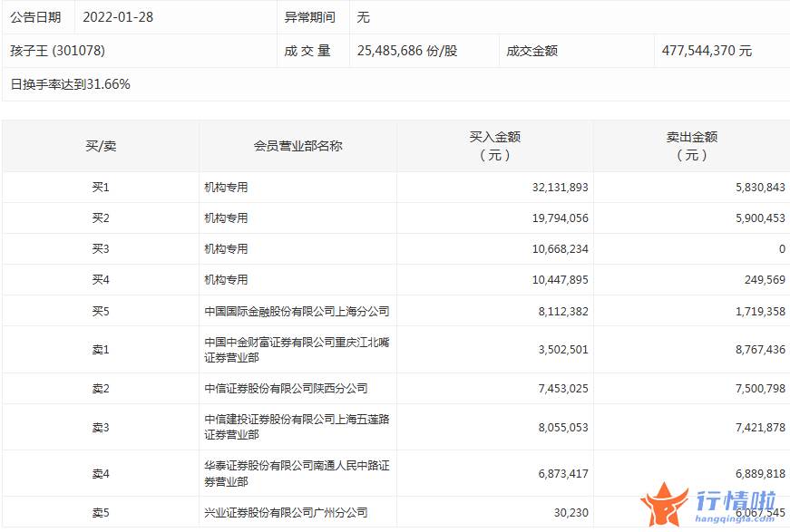Click buy amount 32,131,893

[561, 188]
